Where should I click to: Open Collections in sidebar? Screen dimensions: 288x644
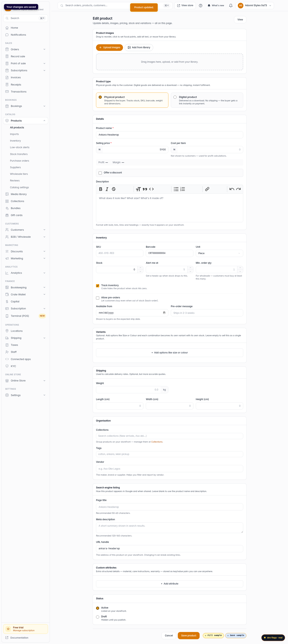[x=25, y=201]
